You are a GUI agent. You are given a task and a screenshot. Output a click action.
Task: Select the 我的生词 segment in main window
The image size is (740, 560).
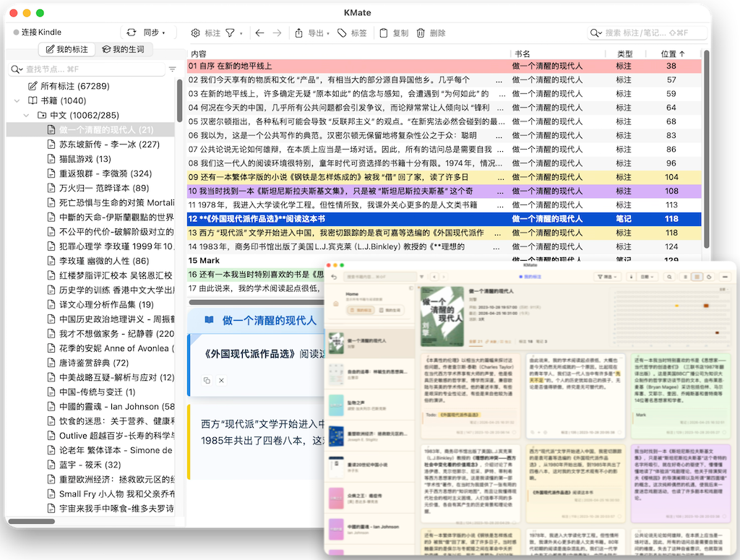pyautogui.click(x=123, y=49)
